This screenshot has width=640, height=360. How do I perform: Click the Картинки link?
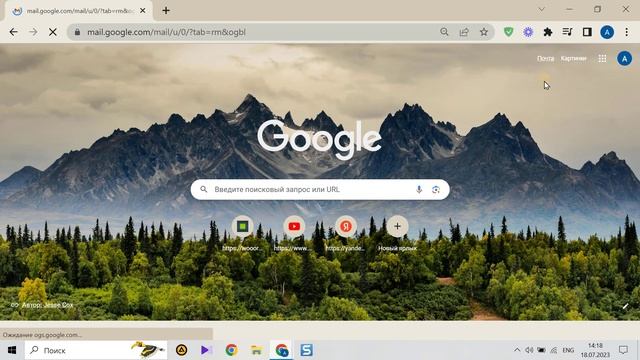573,58
